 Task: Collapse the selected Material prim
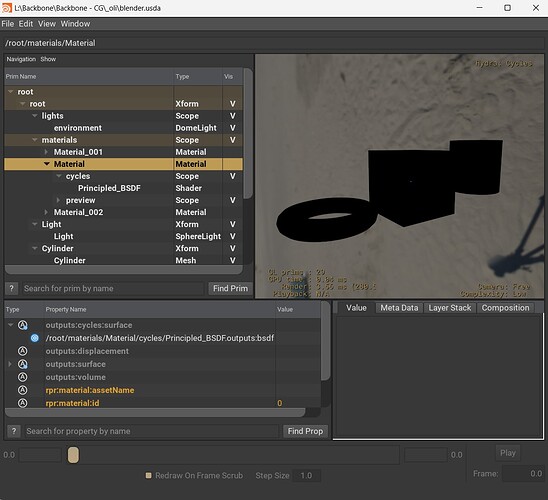[46, 164]
